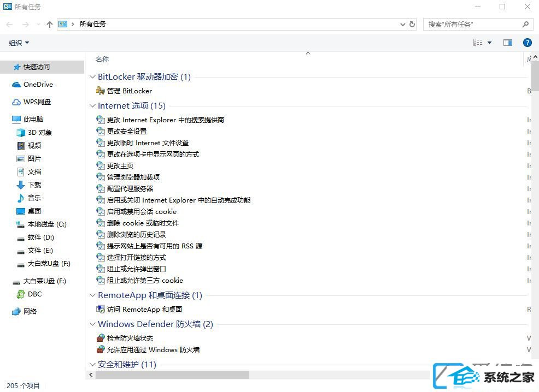Expand the address bar history dropdown
Viewport: 539px width, 392px height.
403,25
